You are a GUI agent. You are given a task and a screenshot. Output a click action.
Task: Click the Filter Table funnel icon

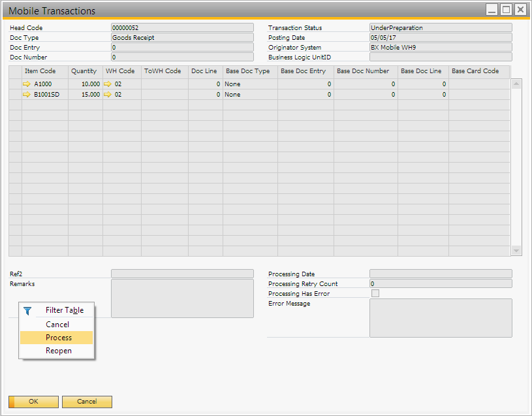27,311
